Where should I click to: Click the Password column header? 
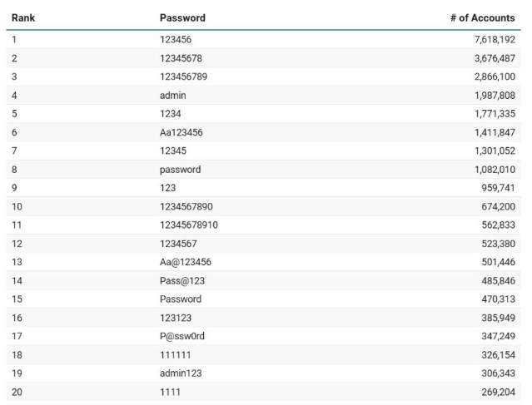182,17
